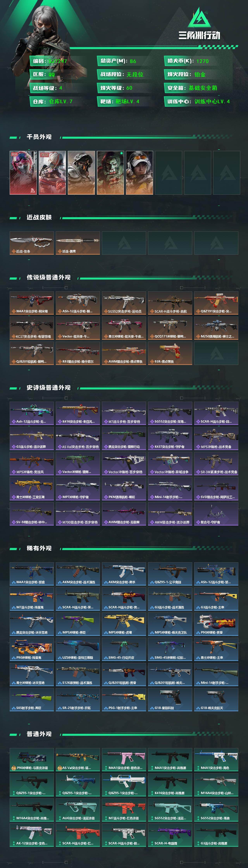
Task: View the white-cap operator portrait
Action: [139, 173]
